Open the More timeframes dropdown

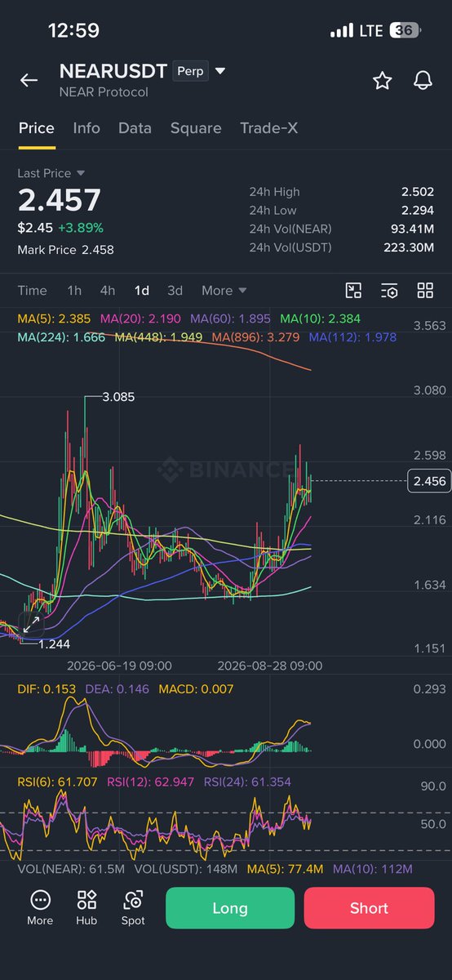(224, 291)
